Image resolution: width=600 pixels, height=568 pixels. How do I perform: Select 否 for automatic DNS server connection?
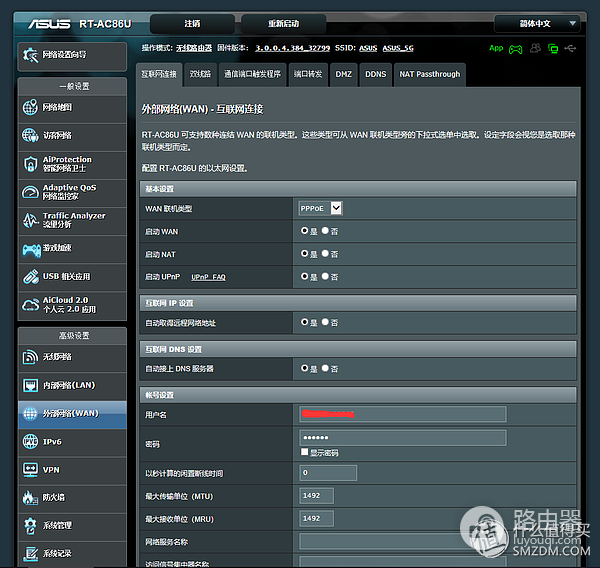click(326, 368)
